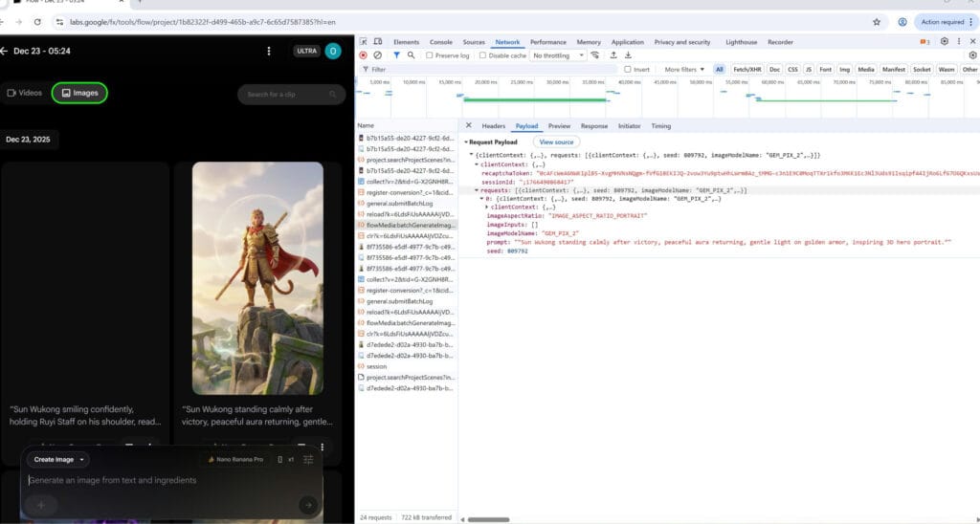The width and height of the screenshot is (980, 524).
Task: Open the Chrome profile avatar icon
Action: [902, 22]
